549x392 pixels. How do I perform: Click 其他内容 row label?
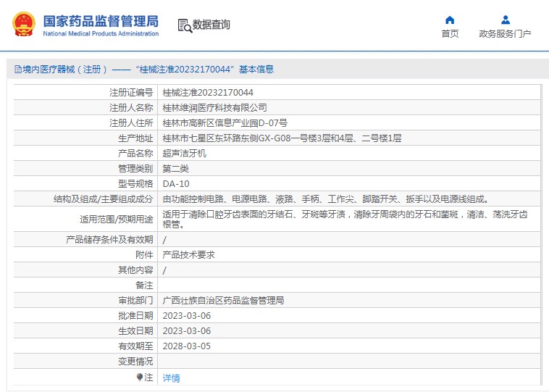[135, 270]
